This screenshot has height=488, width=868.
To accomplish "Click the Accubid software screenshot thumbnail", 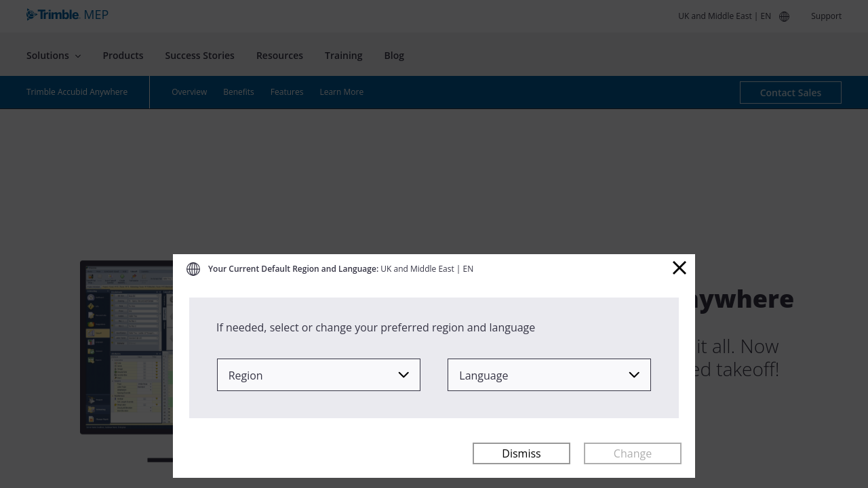I will [x=126, y=347].
